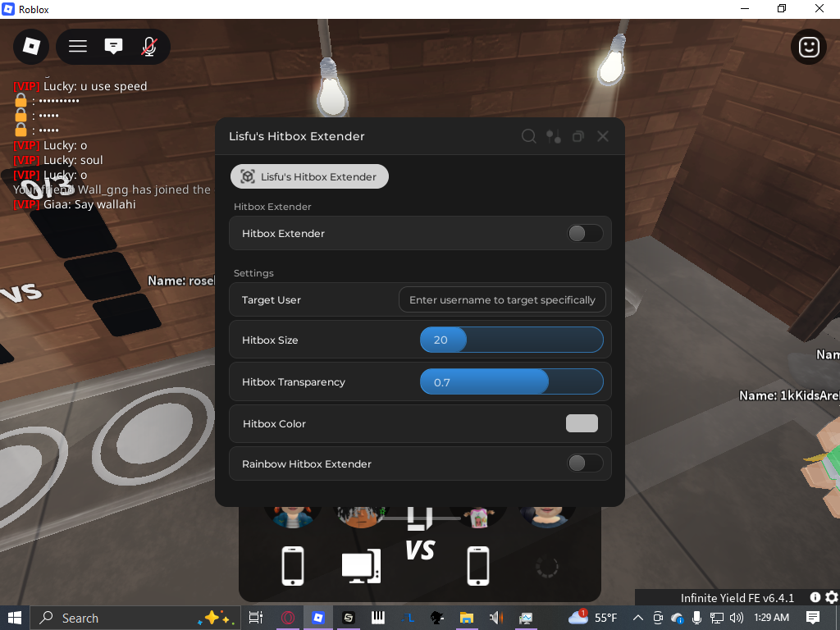
Task: Open the Roblox main menu logo button
Action: click(31, 47)
